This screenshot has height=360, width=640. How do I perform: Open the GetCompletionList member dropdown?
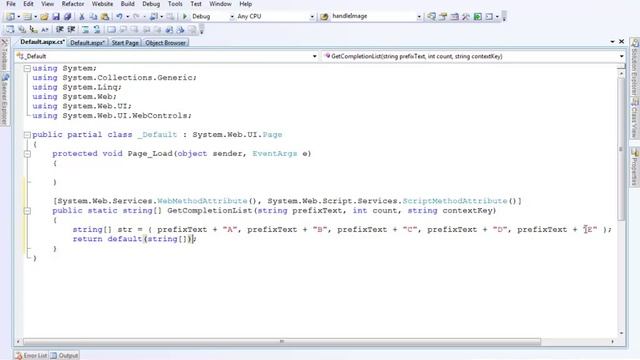(x=621, y=56)
